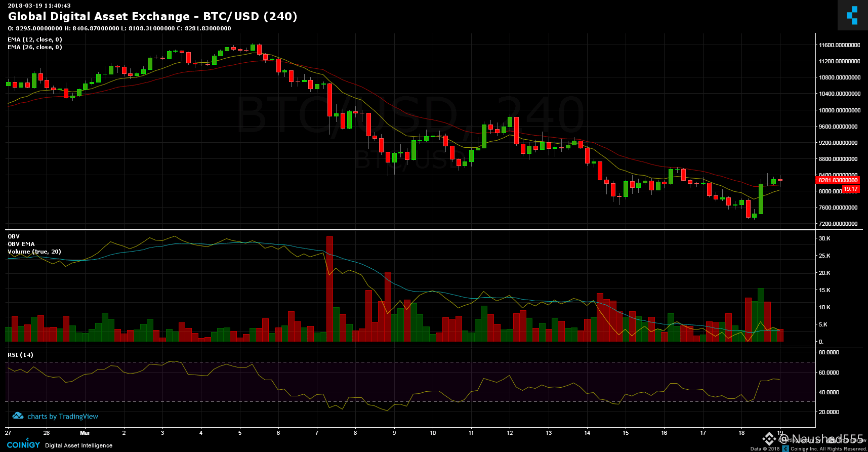Image resolution: width=868 pixels, height=452 pixels.
Task: Select the 'Mar' date marker on the time axis
Action: coord(85,433)
